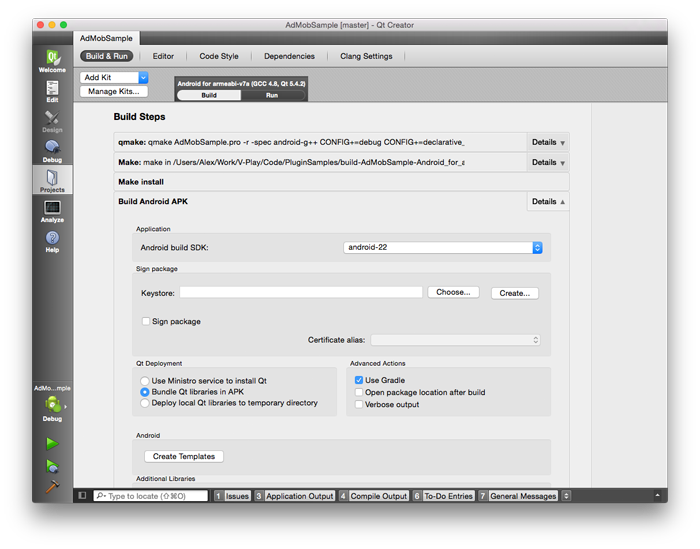Open the Analyze mode
The image size is (700, 549).
click(52, 212)
